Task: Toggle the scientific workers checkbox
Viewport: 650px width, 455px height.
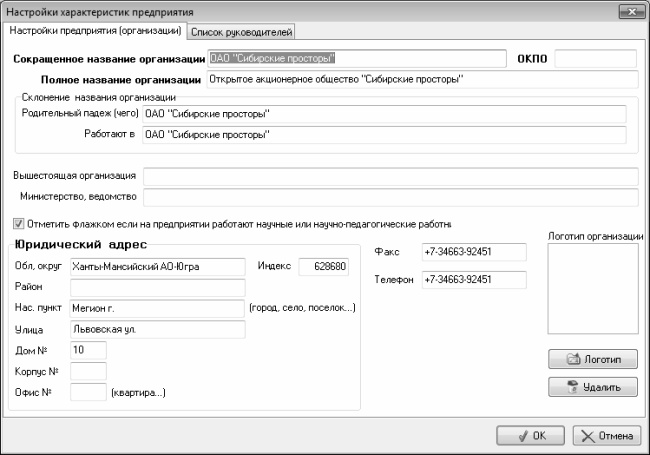Action: click(x=17, y=223)
